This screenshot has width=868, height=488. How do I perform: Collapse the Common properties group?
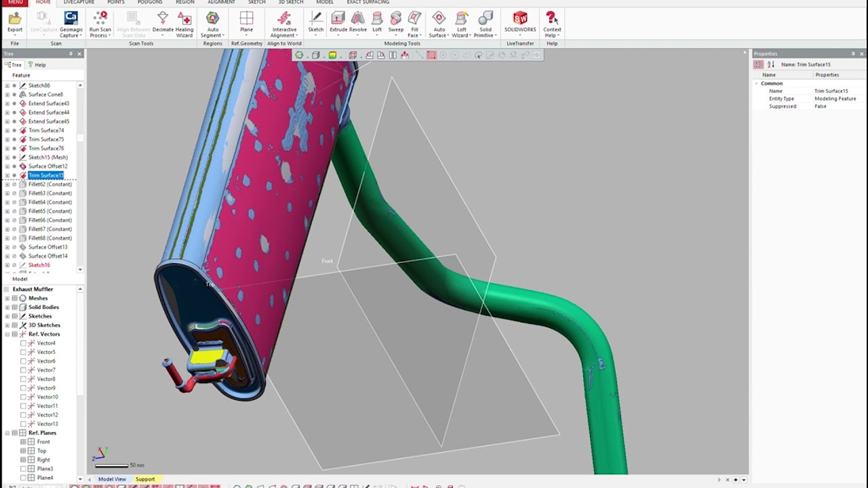pyautogui.click(x=756, y=83)
